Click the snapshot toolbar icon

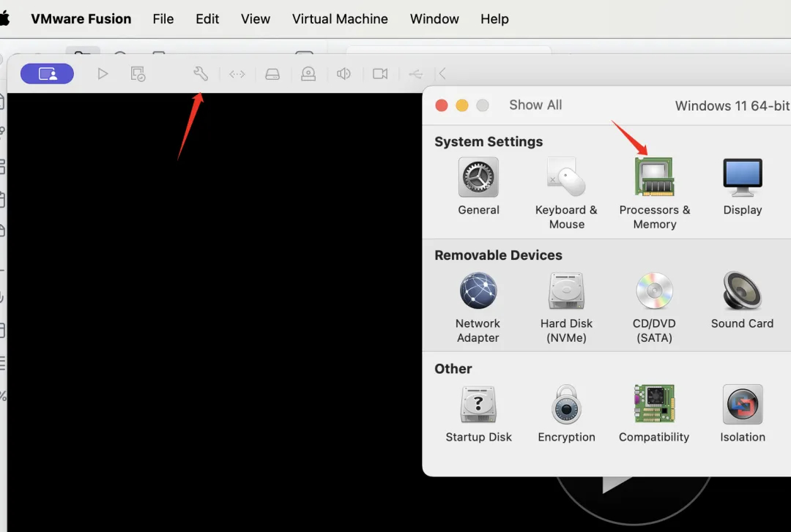pos(138,74)
